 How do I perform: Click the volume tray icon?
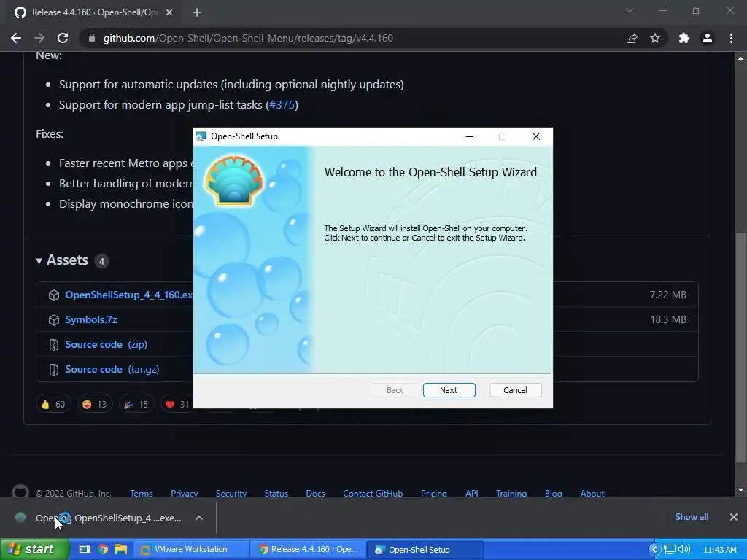[684, 550]
